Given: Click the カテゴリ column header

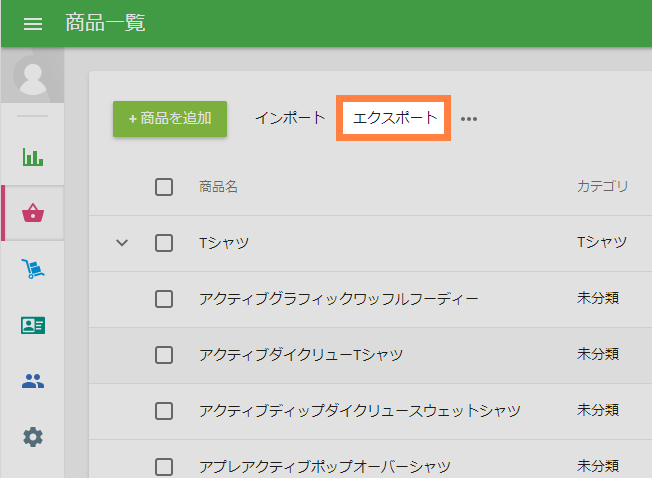Looking at the screenshot, I should click(603, 186).
